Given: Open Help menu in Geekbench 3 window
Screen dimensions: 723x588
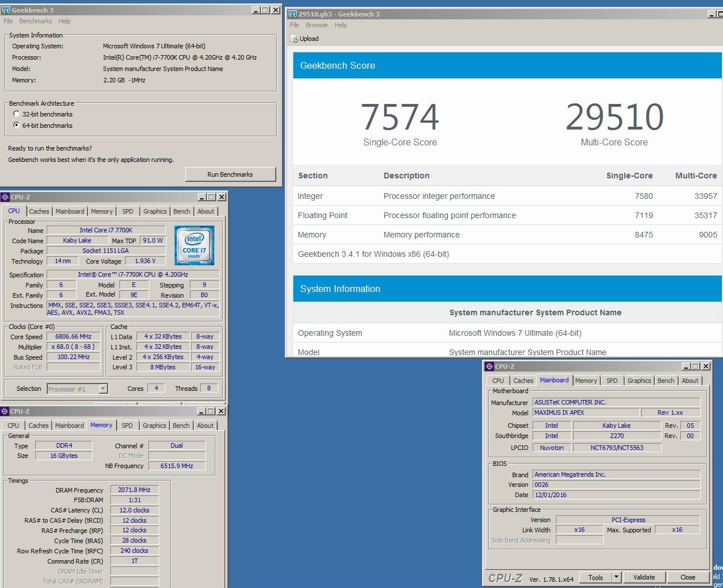Looking at the screenshot, I should click(65, 21).
